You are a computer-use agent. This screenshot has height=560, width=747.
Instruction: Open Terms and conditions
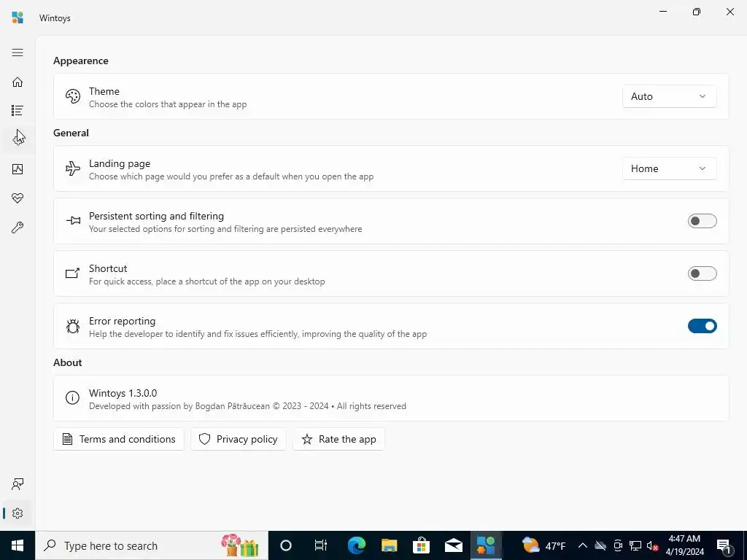119,439
